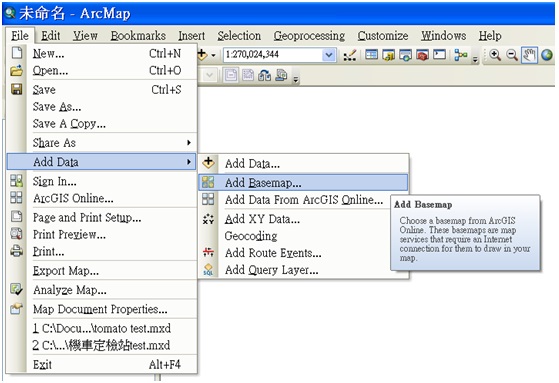Open the Python window icon

coord(440,55)
